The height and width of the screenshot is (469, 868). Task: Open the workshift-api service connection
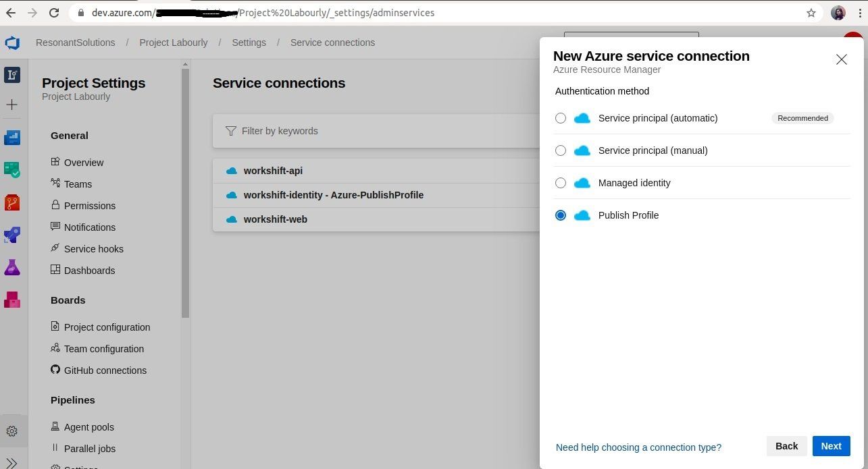(273, 171)
